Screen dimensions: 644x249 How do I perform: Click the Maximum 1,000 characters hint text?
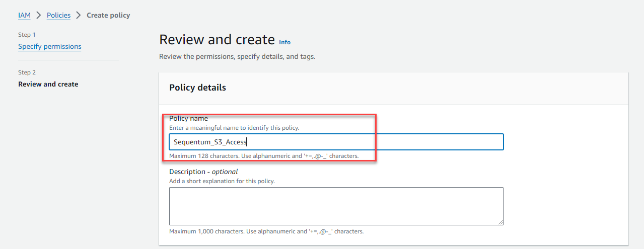point(266,231)
